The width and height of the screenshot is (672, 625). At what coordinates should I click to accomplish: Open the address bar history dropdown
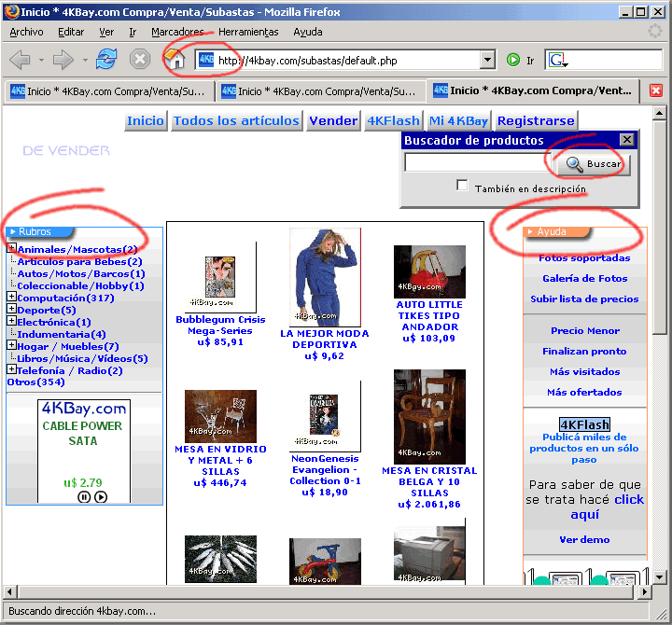point(487,60)
